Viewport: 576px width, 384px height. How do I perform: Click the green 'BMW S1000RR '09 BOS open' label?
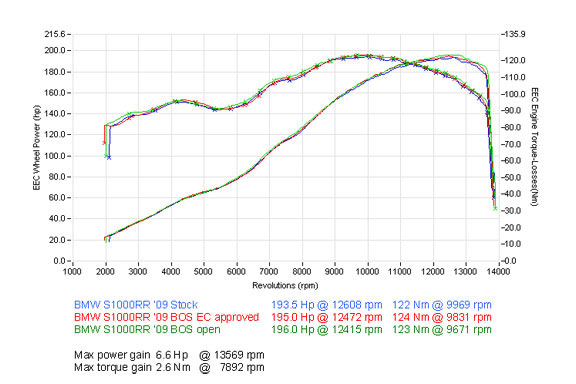pyautogui.click(x=147, y=329)
